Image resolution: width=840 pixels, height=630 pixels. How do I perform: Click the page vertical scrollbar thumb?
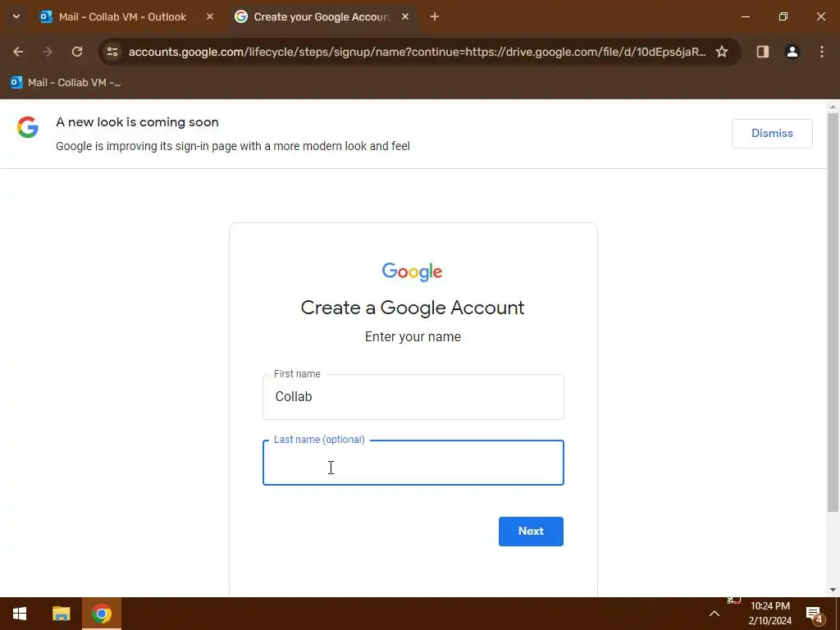(x=833, y=313)
